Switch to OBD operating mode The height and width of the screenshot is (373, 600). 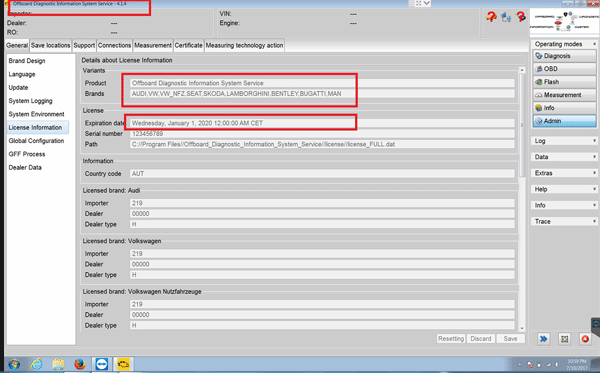point(564,69)
